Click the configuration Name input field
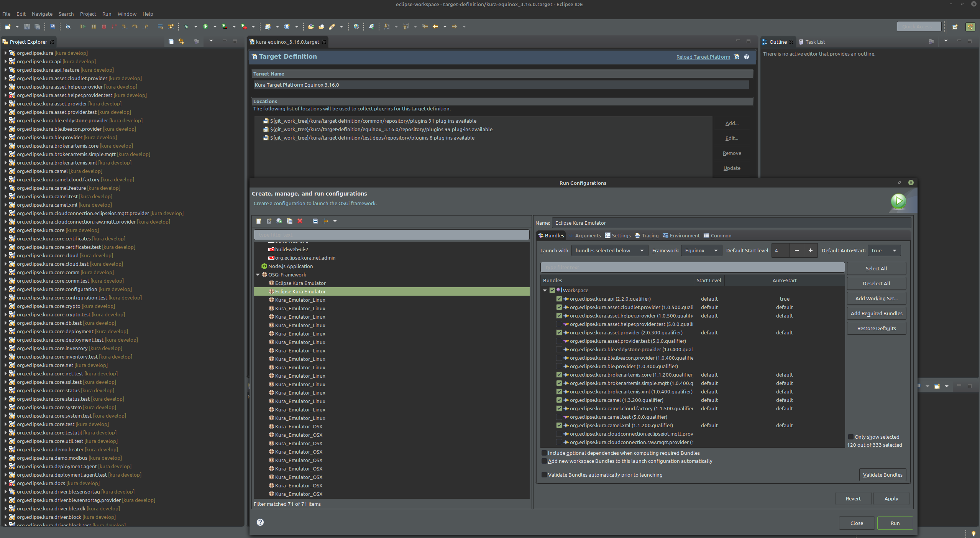The image size is (980, 538). coord(731,223)
